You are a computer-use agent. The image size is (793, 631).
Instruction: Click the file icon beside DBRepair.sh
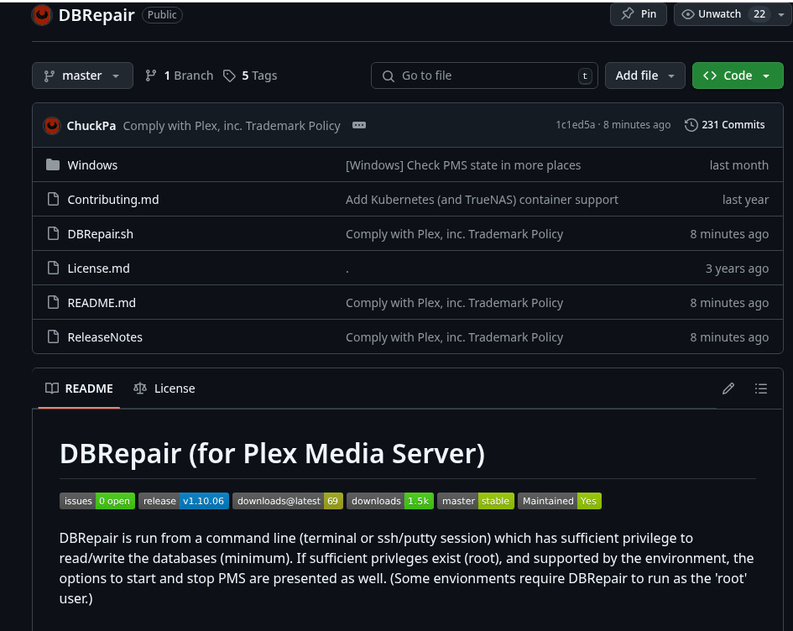click(x=53, y=234)
